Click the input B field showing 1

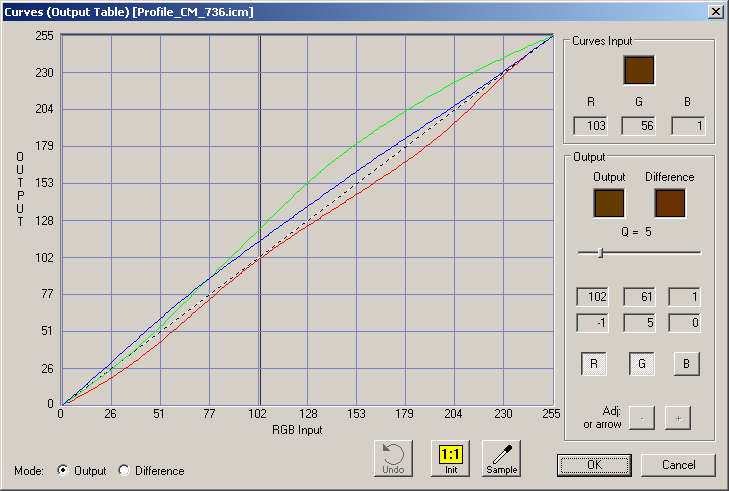(688, 126)
